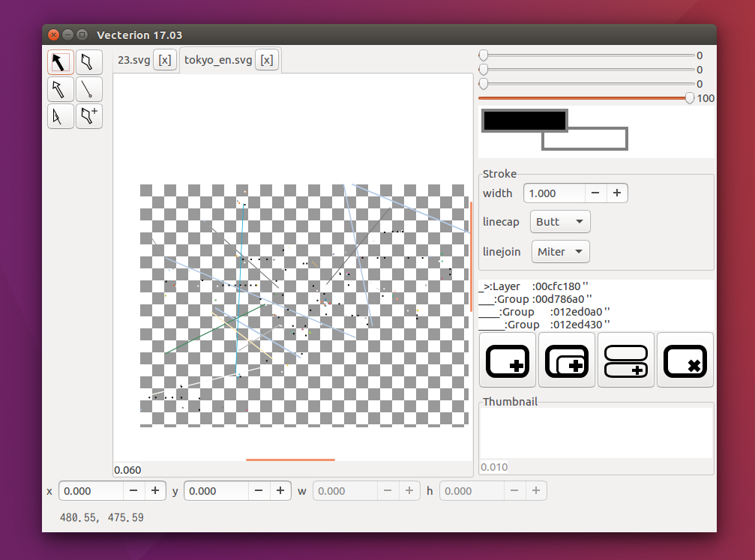Image resolution: width=755 pixels, height=560 pixels.
Task: Click the add layer below button
Action: tap(626, 360)
